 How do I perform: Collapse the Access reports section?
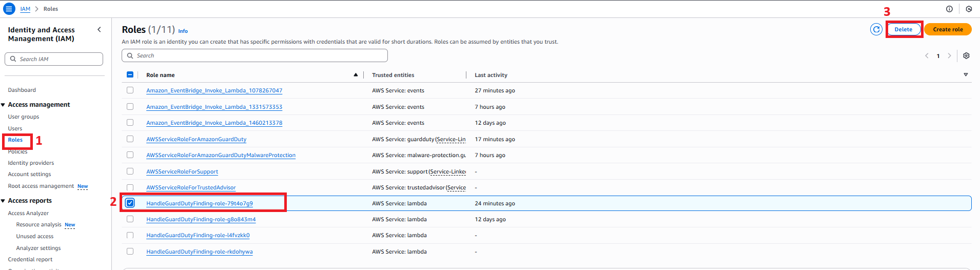(3, 201)
